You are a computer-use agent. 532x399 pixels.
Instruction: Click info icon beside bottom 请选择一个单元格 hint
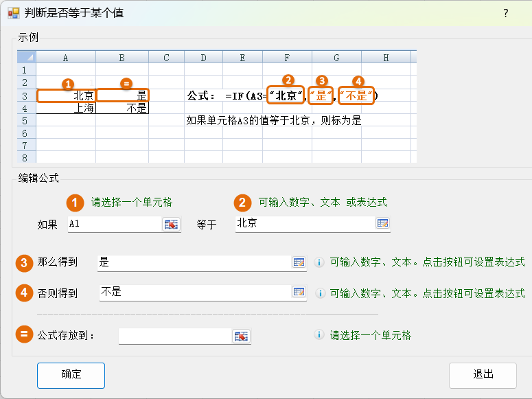tap(319, 335)
